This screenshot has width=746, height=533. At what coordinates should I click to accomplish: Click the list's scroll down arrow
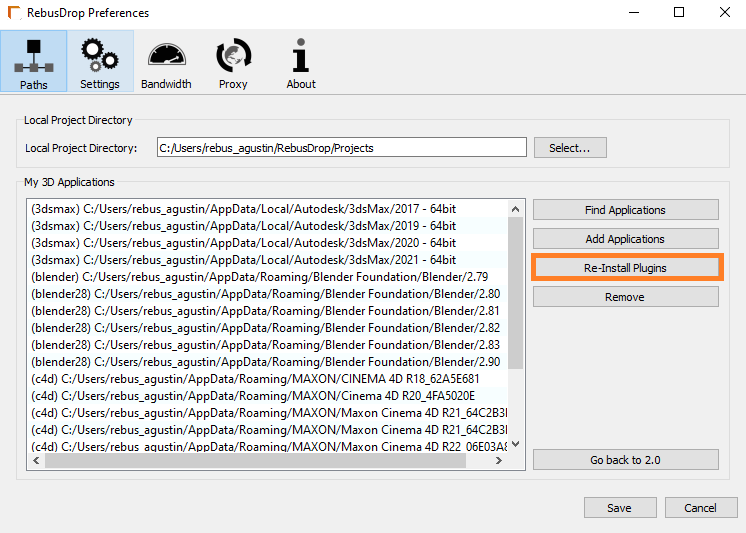516,444
